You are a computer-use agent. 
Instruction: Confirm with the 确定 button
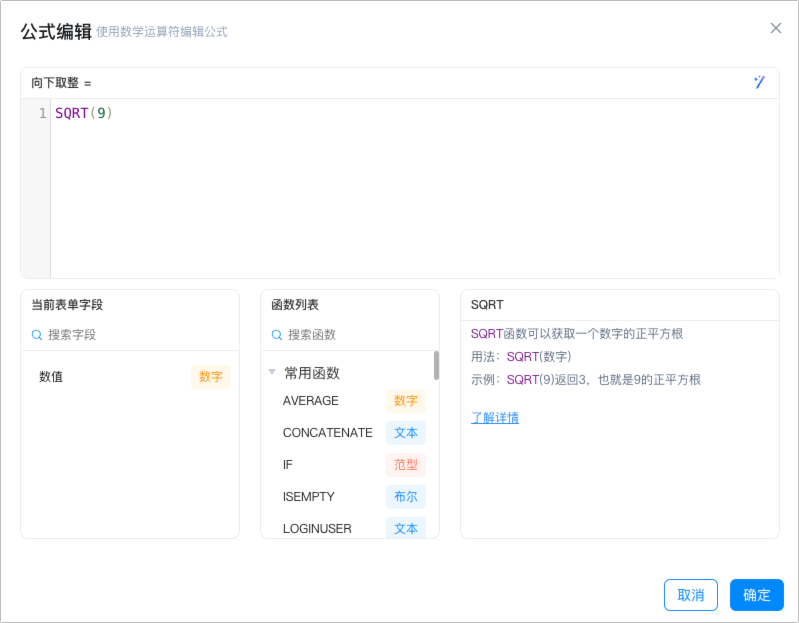click(756, 594)
